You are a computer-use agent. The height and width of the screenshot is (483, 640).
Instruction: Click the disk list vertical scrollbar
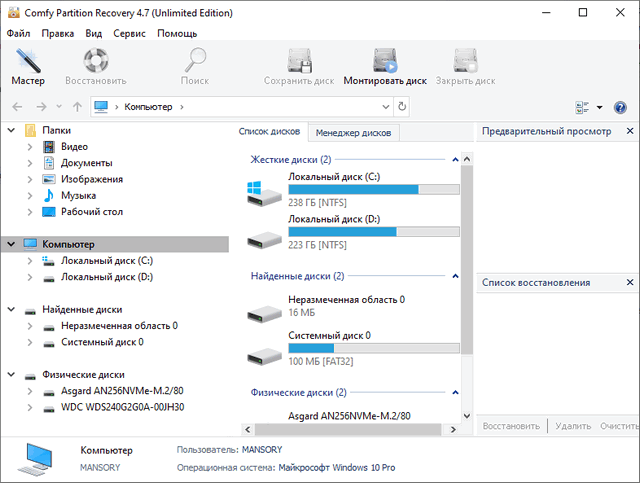pyautogui.click(x=466, y=250)
